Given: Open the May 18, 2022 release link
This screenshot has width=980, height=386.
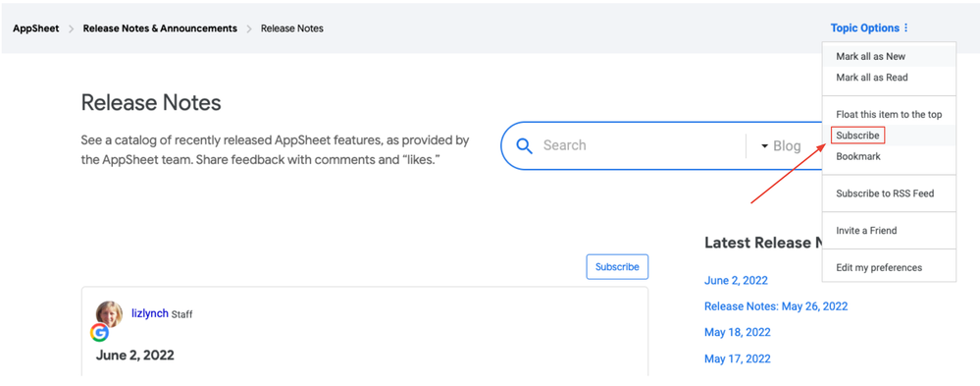Looking at the screenshot, I should tap(737, 332).
